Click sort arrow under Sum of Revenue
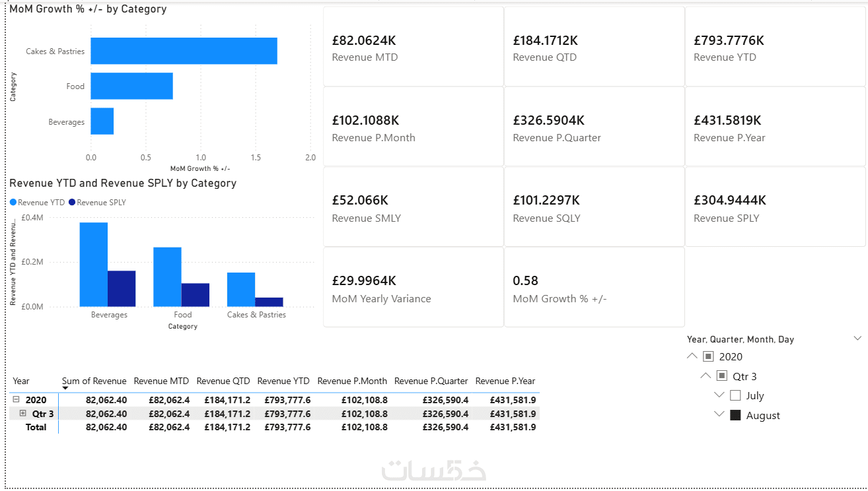Screen dimensions: 868x491 (x=65, y=388)
